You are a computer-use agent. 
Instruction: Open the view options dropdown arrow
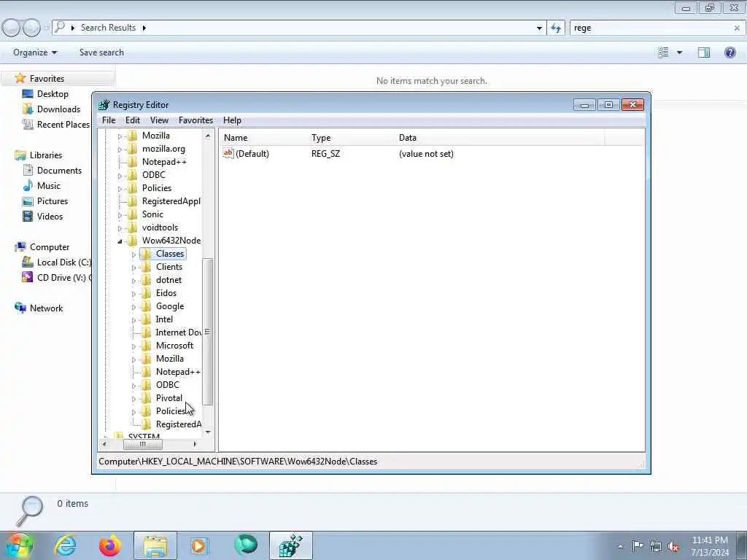pyautogui.click(x=679, y=52)
